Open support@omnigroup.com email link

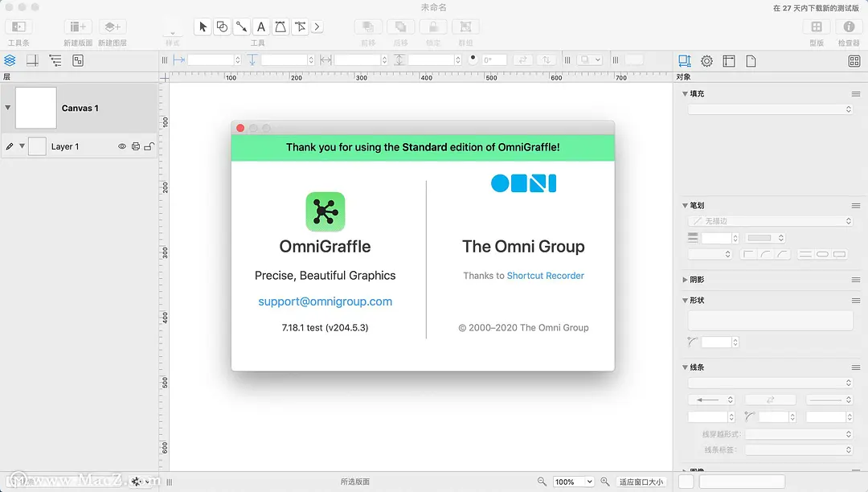coord(325,301)
